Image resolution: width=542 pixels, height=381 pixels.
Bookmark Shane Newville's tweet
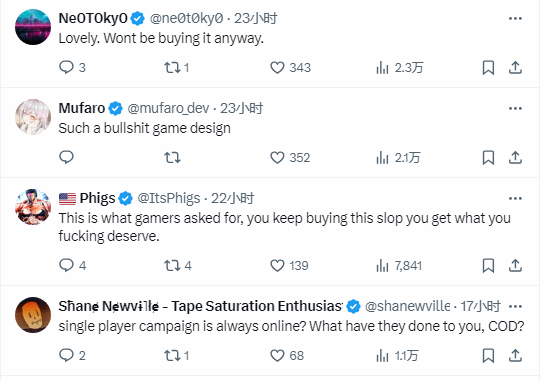tap(488, 355)
